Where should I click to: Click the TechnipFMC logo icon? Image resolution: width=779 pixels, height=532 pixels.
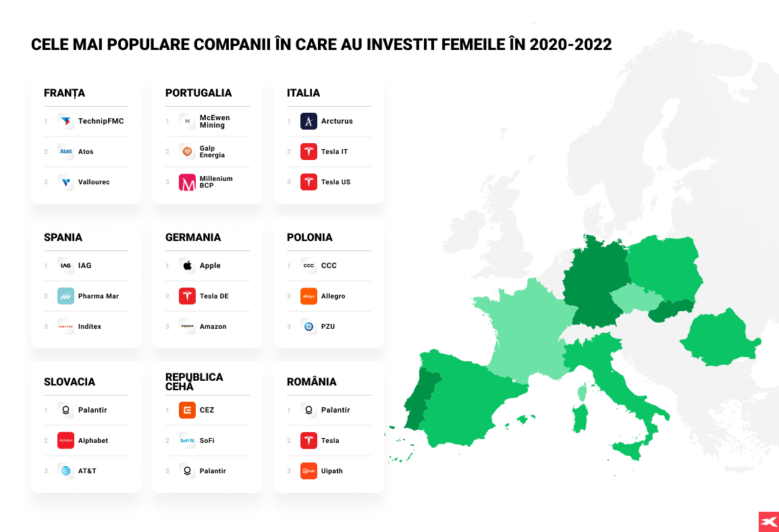pyautogui.click(x=65, y=122)
